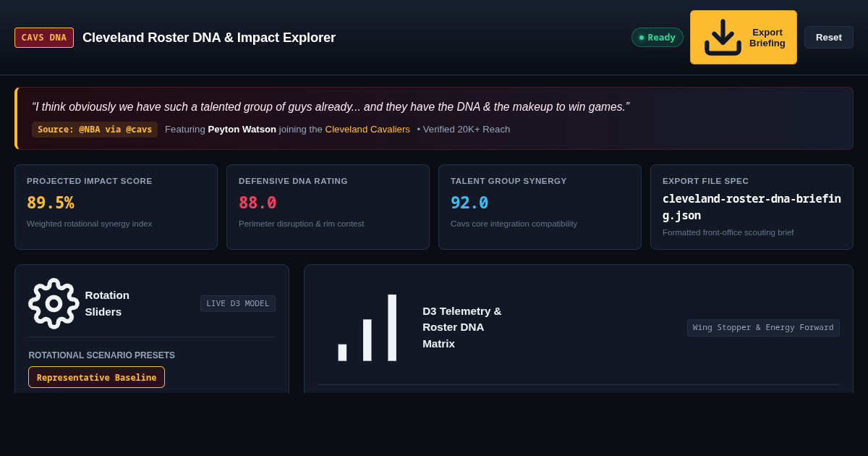This screenshot has height=456, width=868.
Task: Click the LIVE D3 MODEL tag
Action: tap(238, 303)
